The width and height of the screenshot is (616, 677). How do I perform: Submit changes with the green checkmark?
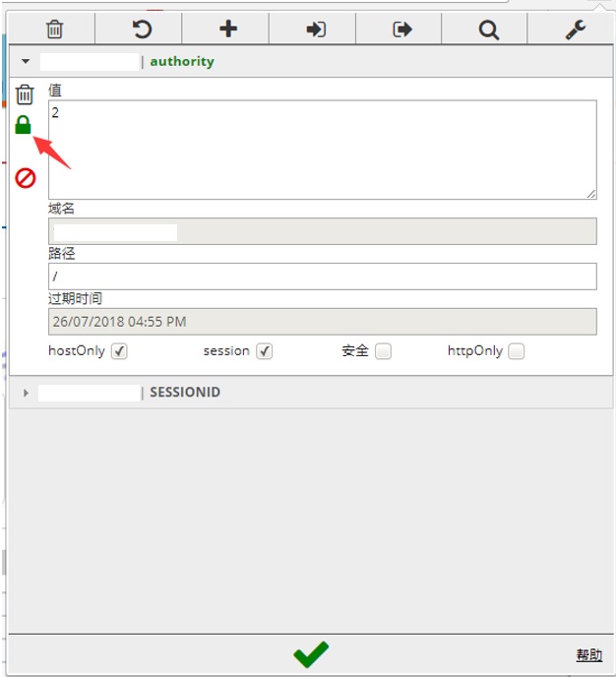(311, 654)
